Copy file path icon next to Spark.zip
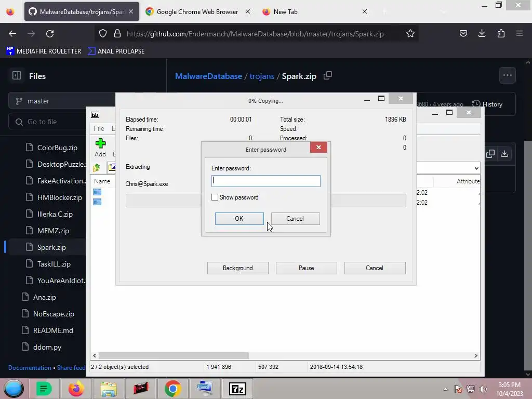 point(327,76)
